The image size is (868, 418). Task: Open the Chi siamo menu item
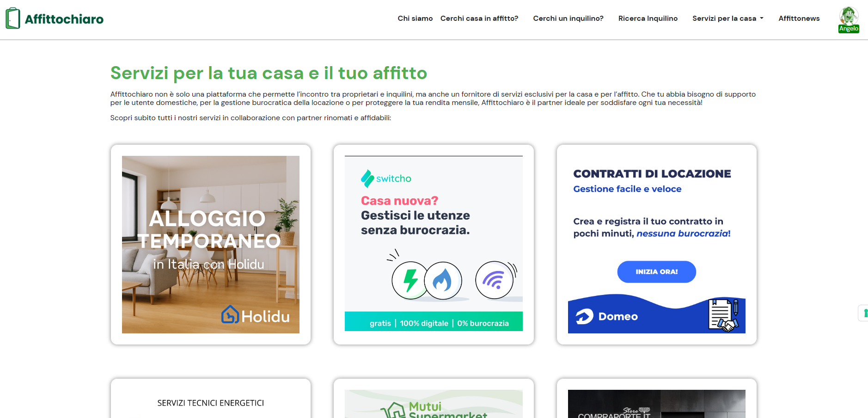coord(415,18)
